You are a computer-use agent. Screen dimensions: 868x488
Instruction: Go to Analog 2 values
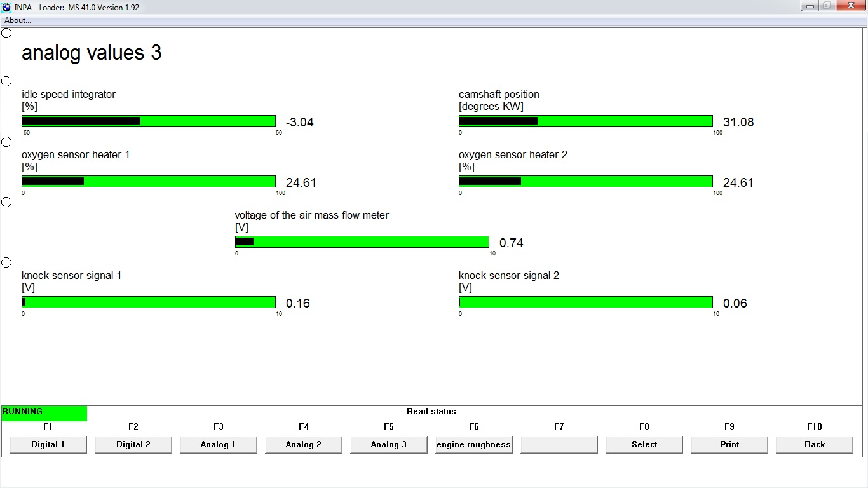304,444
